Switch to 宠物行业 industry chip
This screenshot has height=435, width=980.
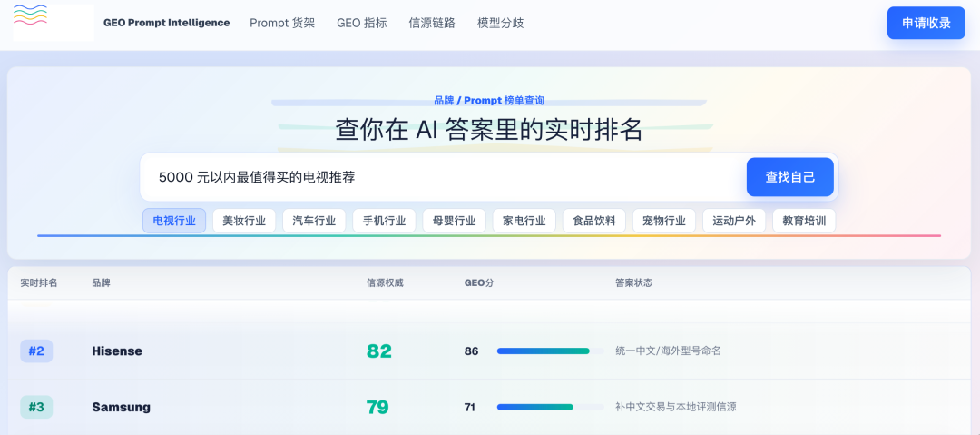pyautogui.click(x=664, y=221)
